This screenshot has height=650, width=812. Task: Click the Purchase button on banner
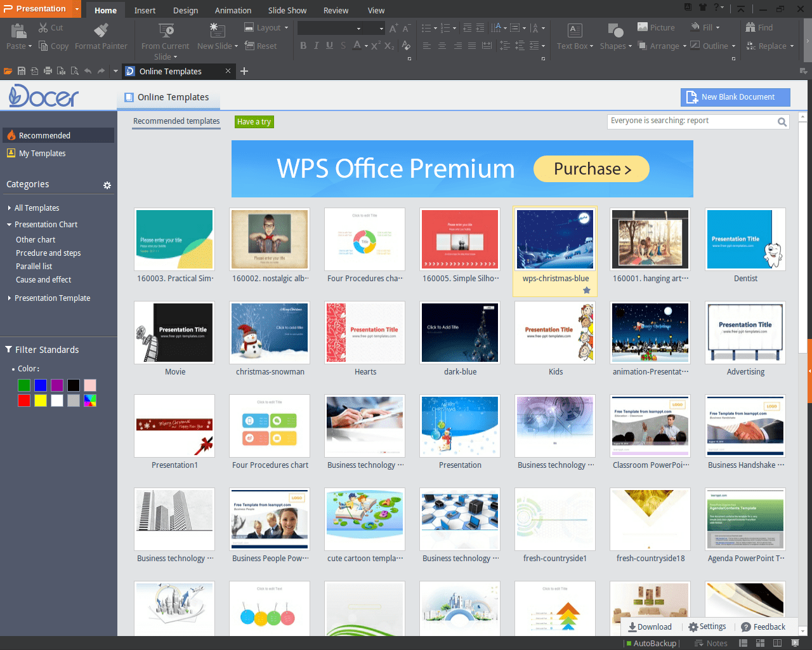[x=591, y=169]
